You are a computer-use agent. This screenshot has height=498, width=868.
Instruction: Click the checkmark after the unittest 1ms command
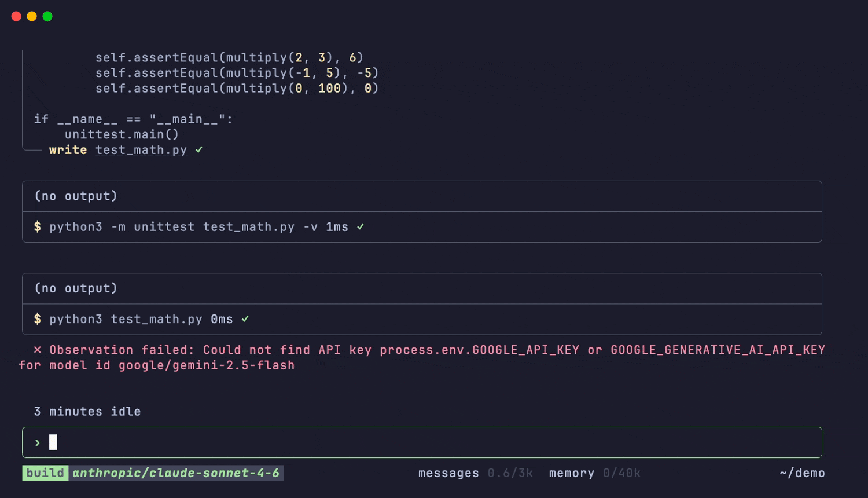pos(361,227)
